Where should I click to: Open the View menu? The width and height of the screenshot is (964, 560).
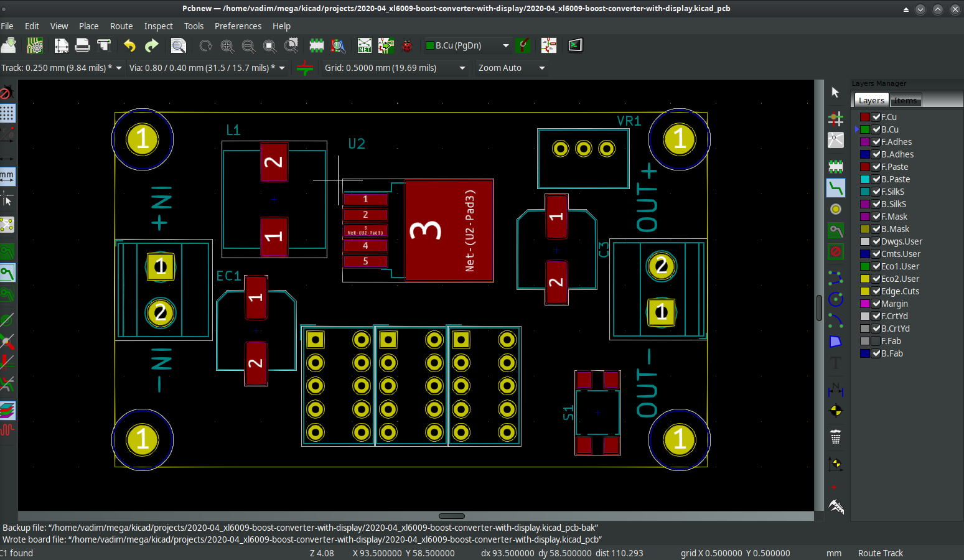[x=59, y=26]
